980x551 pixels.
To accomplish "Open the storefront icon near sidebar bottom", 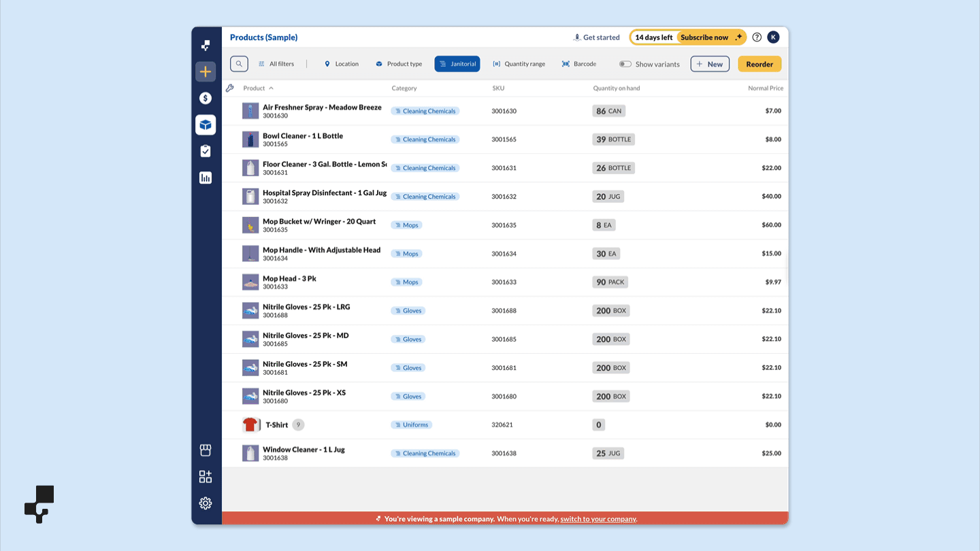I will click(x=206, y=450).
